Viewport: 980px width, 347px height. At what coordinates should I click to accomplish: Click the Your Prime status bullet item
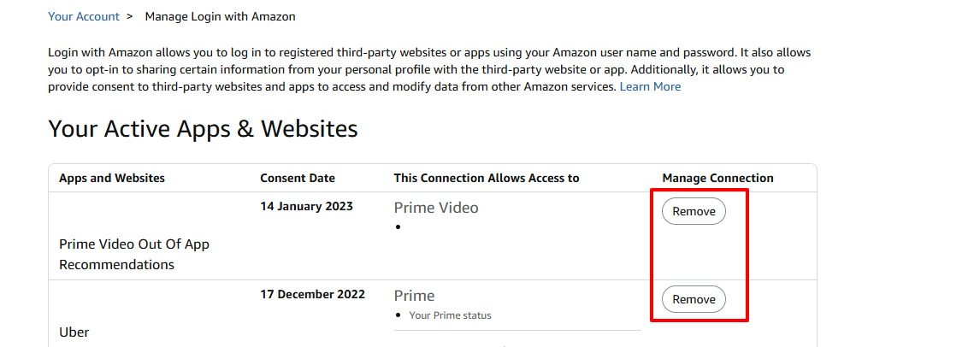click(x=450, y=315)
